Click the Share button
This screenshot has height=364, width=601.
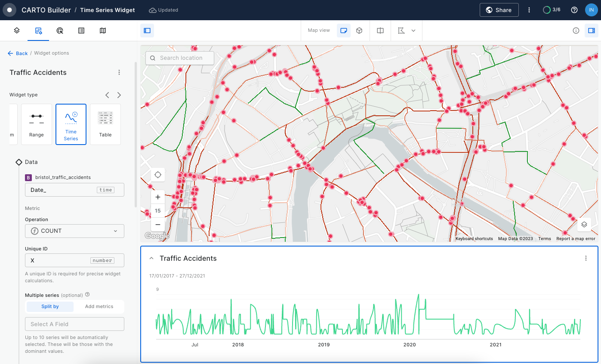coord(499,10)
